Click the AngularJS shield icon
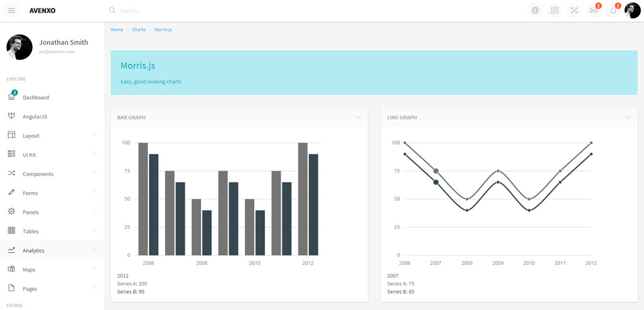 12,116
